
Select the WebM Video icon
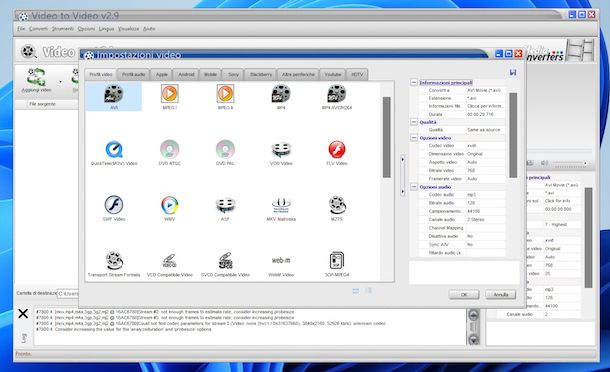coord(281,260)
